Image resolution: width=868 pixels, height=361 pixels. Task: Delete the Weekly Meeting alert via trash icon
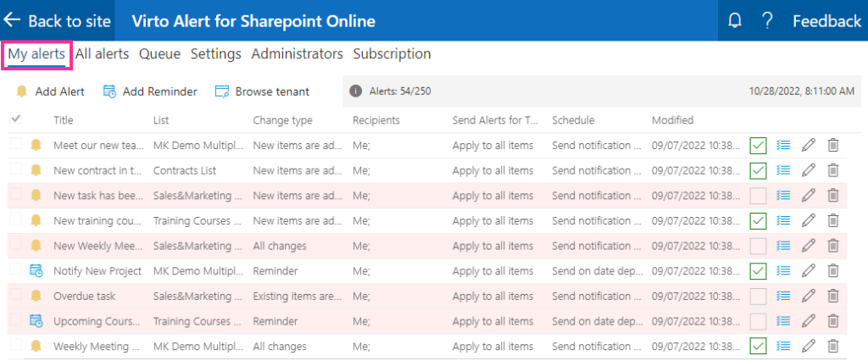832,346
